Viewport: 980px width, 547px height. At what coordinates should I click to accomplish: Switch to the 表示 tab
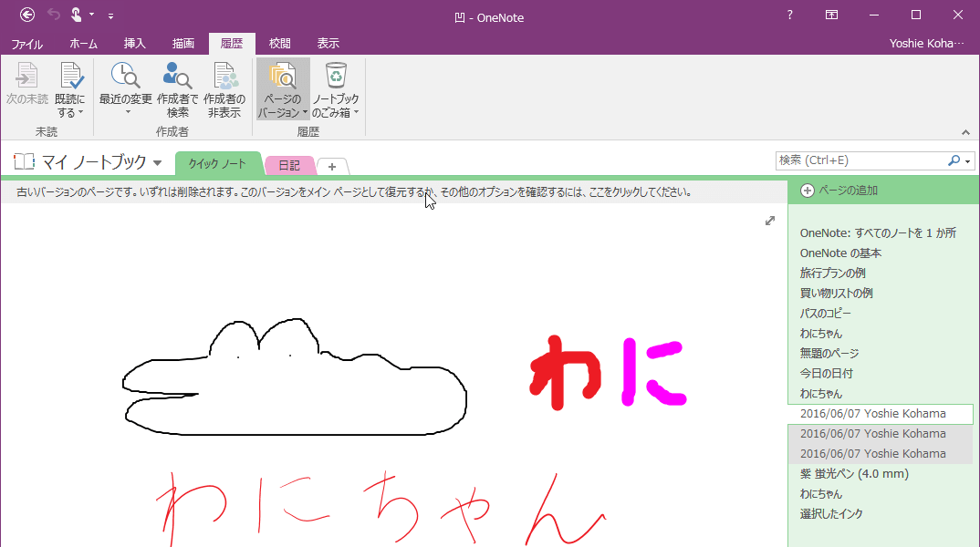328,44
